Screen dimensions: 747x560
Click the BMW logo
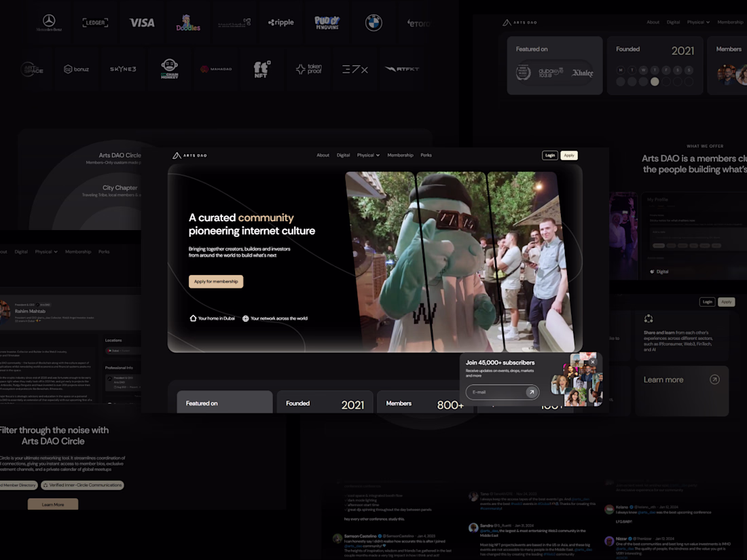[373, 22]
